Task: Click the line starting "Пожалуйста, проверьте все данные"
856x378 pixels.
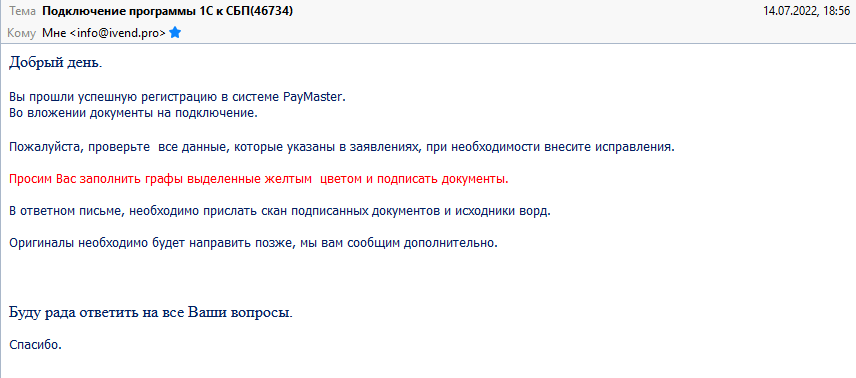Action: click(x=342, y=147)
